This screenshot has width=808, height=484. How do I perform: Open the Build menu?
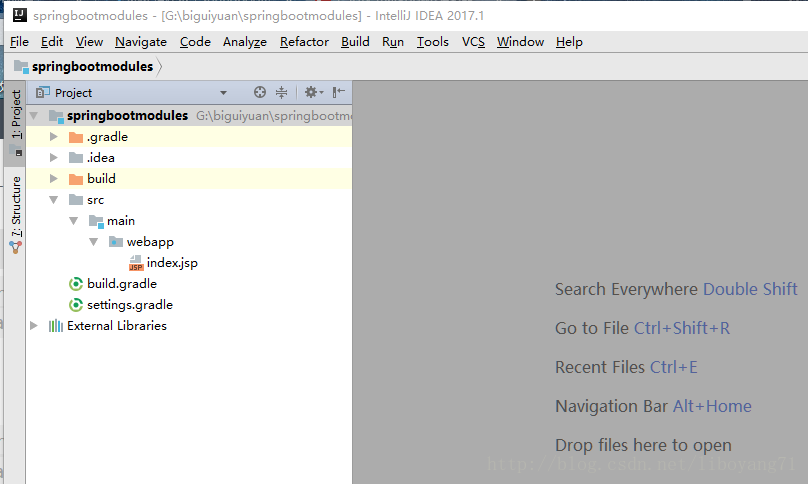coord(355,42)
